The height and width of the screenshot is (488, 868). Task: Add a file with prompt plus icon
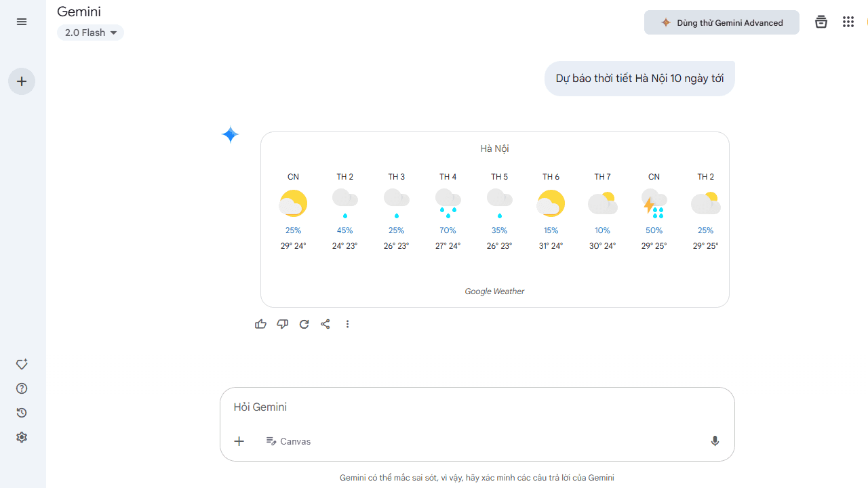click(239, 441)
